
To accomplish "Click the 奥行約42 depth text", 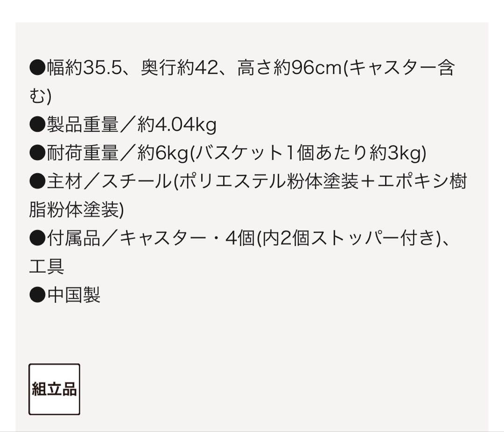I will coord(180,68).
